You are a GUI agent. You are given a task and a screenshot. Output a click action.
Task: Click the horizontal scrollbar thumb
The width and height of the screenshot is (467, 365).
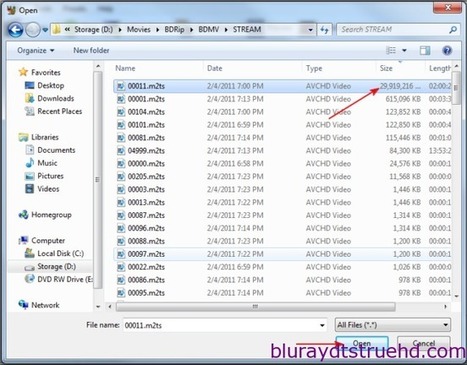tap(256, 306)
